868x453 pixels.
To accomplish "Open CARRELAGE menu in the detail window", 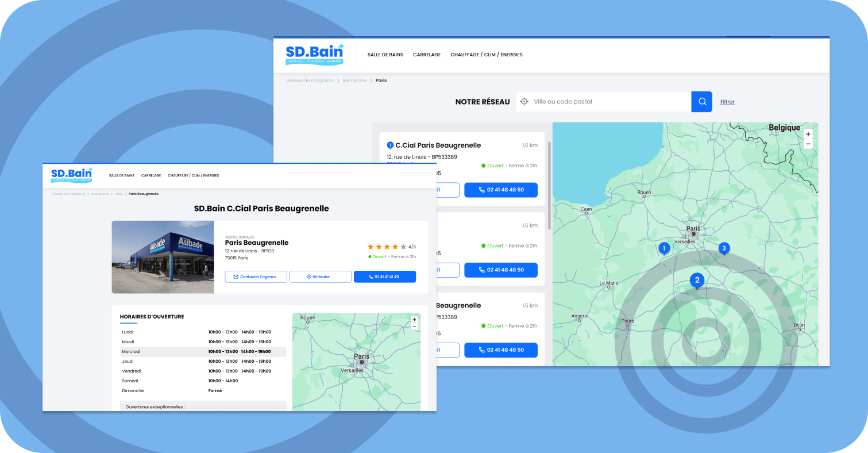I will pyautogui.click(x=151, y=175).
